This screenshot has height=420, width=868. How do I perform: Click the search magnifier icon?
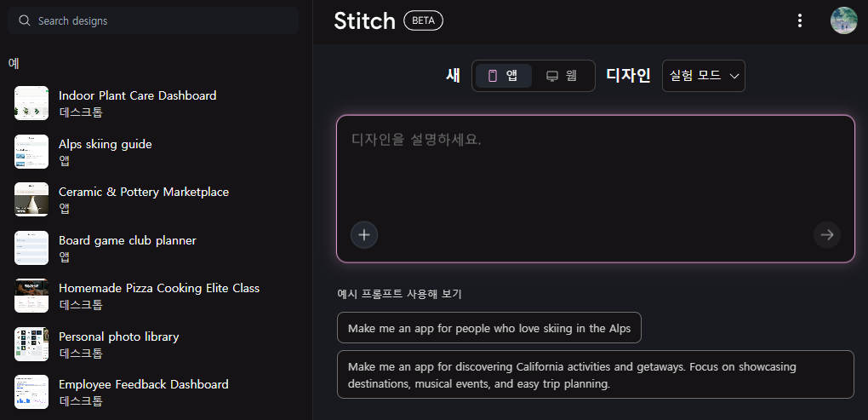25,20
